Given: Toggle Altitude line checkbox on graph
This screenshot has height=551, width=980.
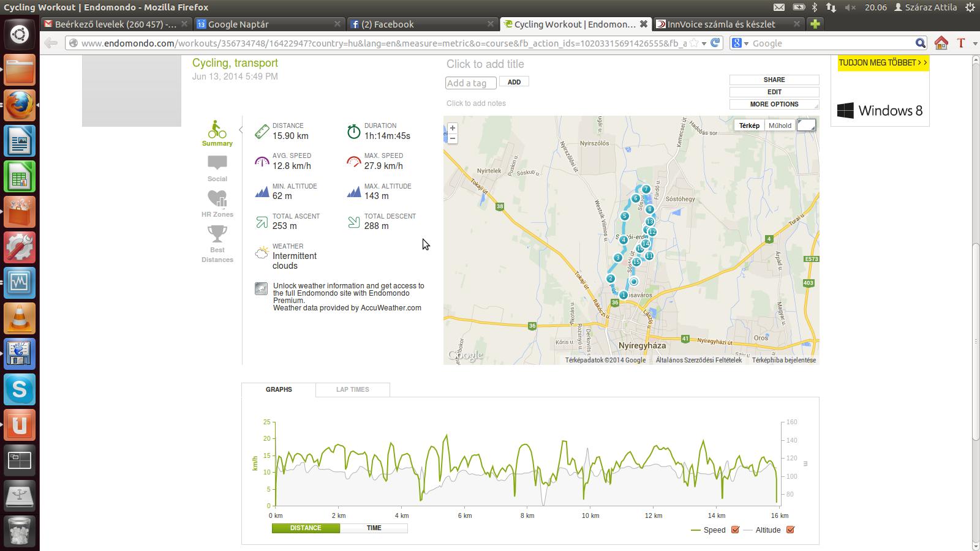Looking at the screenshot, I should 790,530.
